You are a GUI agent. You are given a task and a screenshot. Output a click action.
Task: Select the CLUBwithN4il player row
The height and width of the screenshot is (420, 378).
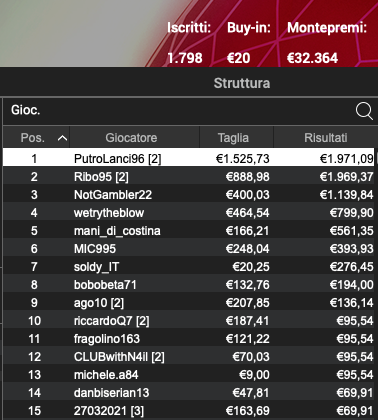click(188, 356)
